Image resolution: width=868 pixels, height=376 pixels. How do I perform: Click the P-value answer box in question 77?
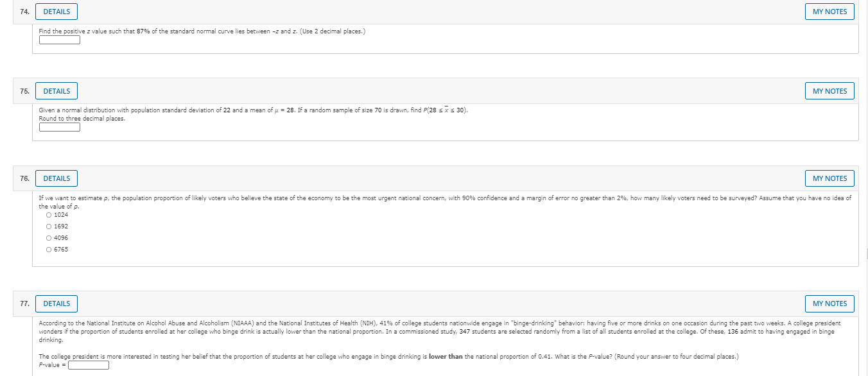[89, 364]
